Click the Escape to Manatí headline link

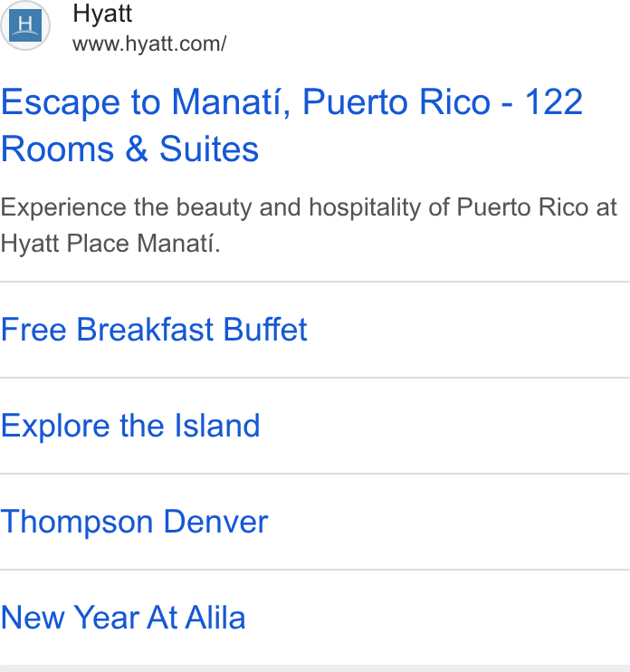[x=291, y=126]
